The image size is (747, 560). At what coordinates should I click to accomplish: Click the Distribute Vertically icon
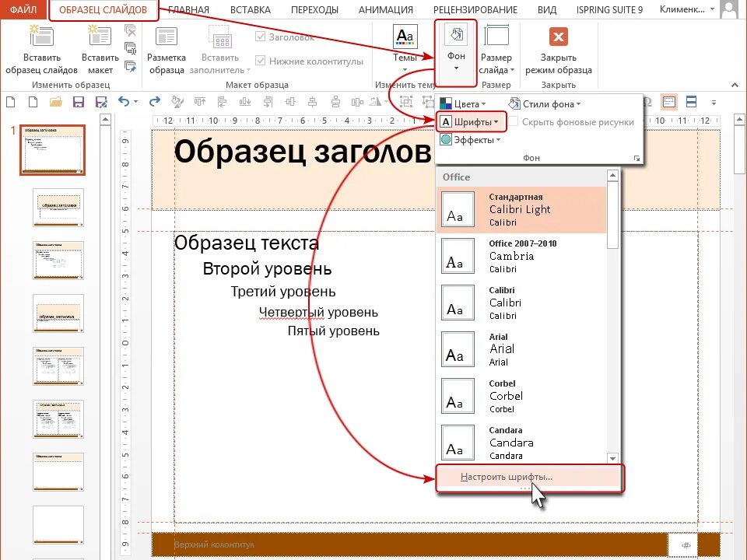pos(335,101)
